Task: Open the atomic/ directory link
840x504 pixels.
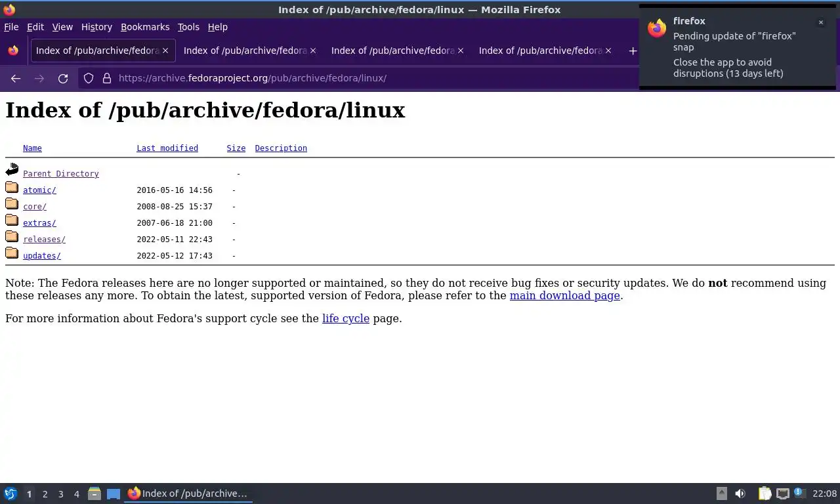Action: click(x=39, y=190)
